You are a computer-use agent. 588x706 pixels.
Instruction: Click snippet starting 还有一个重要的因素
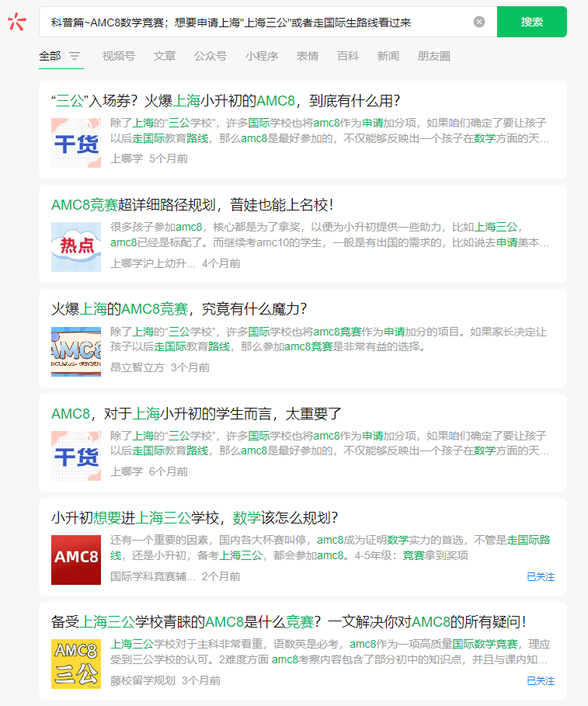[x=330, y=548]
